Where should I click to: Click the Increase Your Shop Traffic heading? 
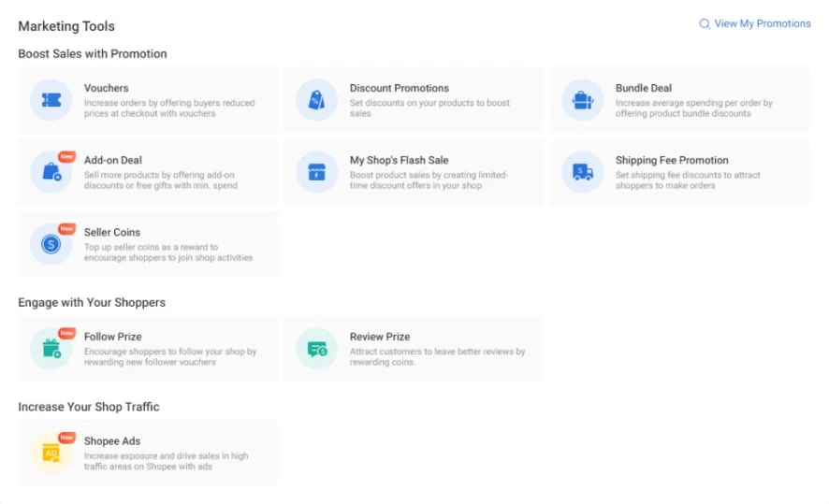pos(89,407)
